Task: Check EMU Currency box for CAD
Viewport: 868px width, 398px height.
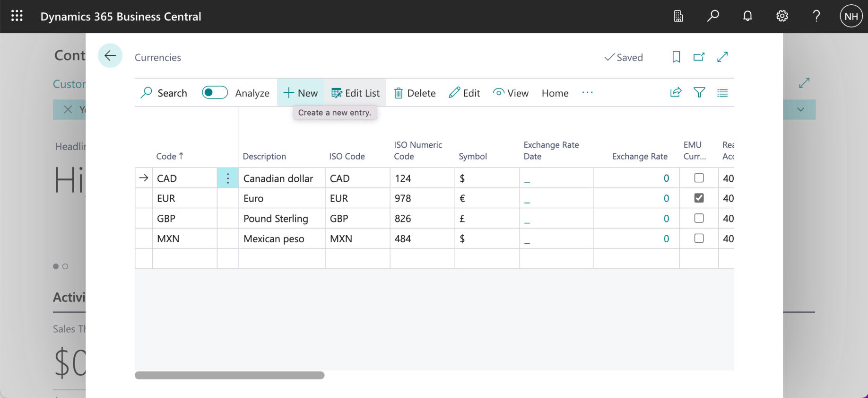Action: (699, 178)
